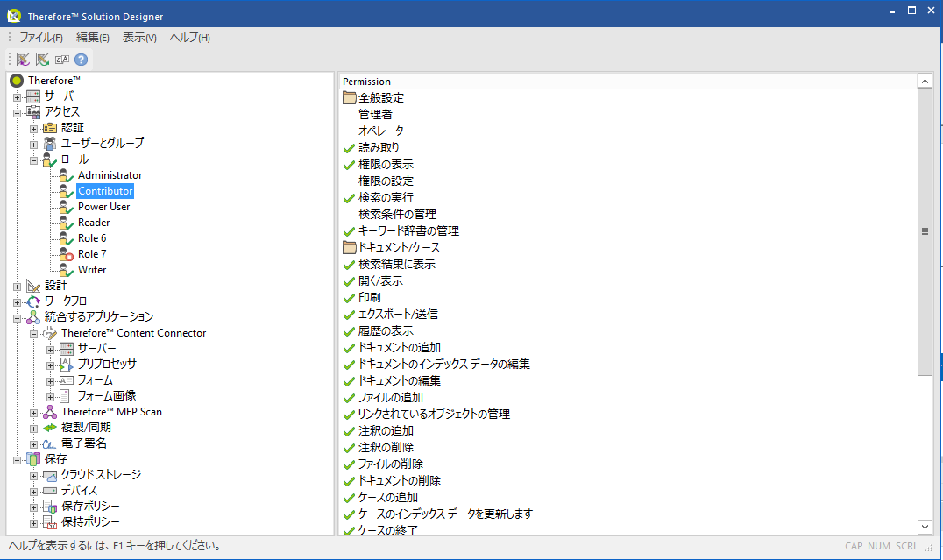Open the 表示(V) menu
943x560 pixels.
(139, 38)
